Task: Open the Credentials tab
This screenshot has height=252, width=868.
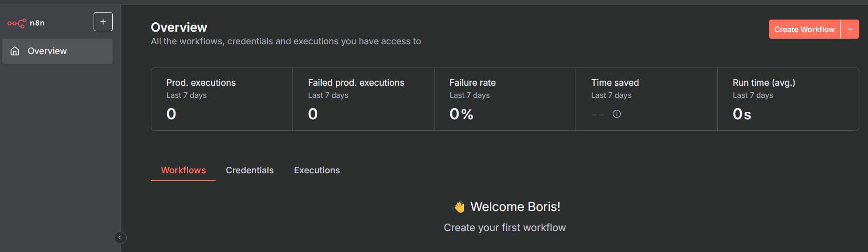Action: pyautogui.click(x=250, y=170)
